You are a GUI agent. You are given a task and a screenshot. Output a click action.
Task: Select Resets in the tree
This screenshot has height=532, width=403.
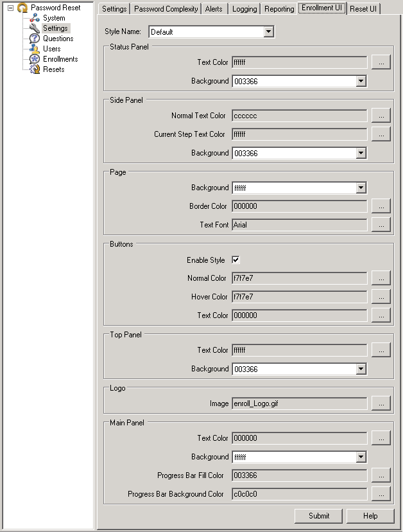[53, 69]
